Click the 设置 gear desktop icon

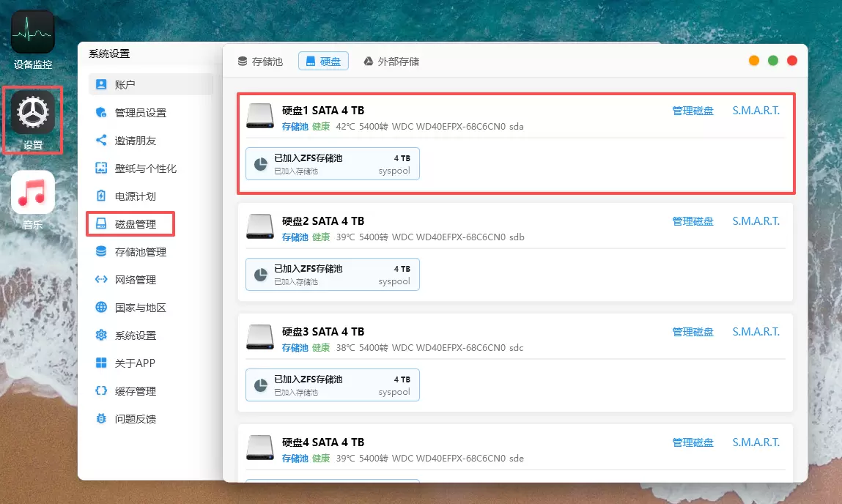33,113
